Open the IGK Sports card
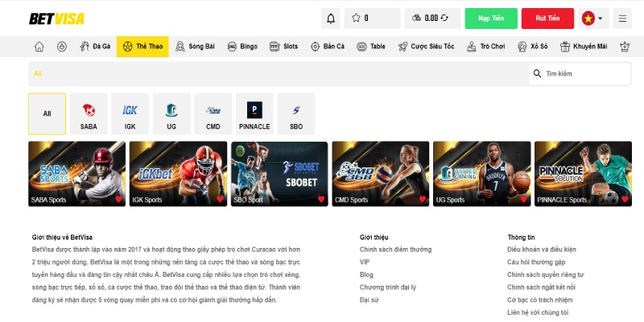This screenshot has height=322, width=644. [178, 174]
